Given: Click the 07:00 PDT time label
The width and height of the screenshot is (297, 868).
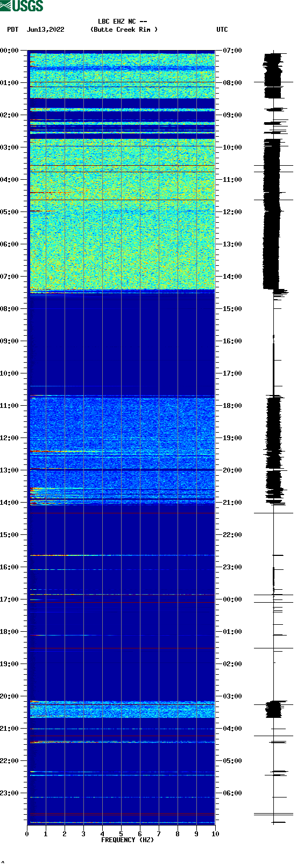Looking at the screenshot, I should 10,277.
